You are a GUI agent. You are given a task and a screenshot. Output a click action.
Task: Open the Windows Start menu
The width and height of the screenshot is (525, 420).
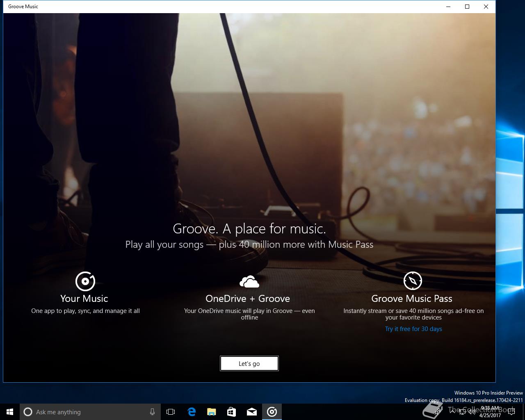(x=10, y=412)
